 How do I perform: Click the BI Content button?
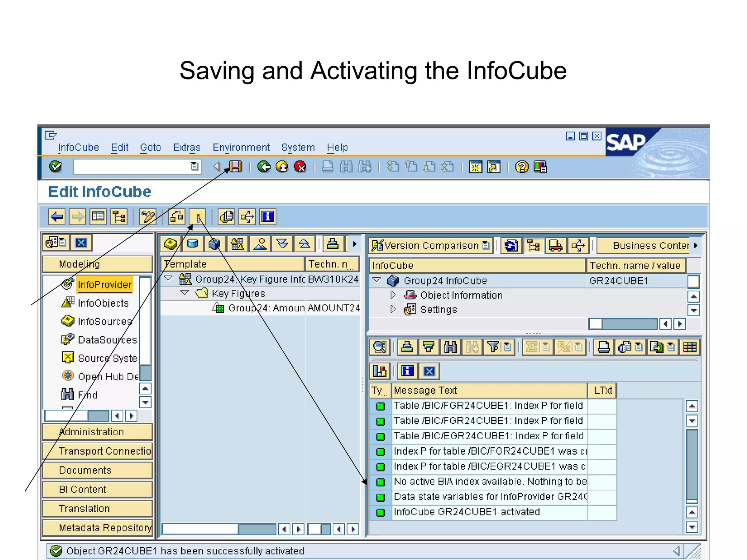point(97,489)
